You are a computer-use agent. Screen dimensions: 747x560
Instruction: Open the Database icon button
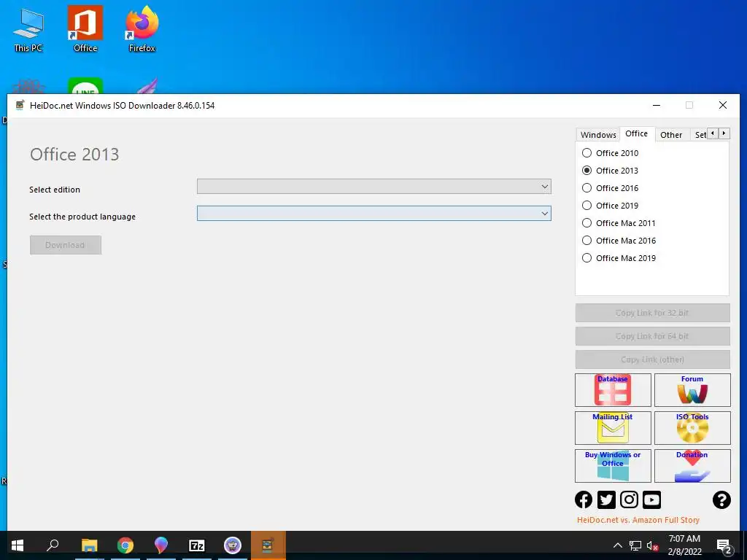pos(613,390)
